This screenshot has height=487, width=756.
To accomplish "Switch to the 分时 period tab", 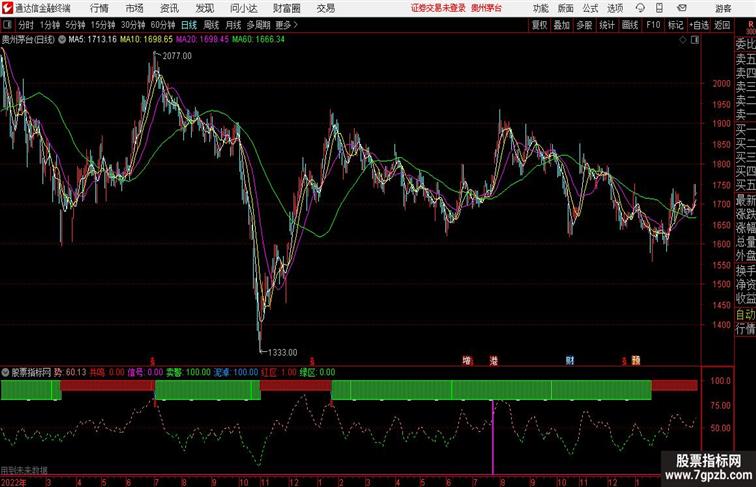I will 26,25.
